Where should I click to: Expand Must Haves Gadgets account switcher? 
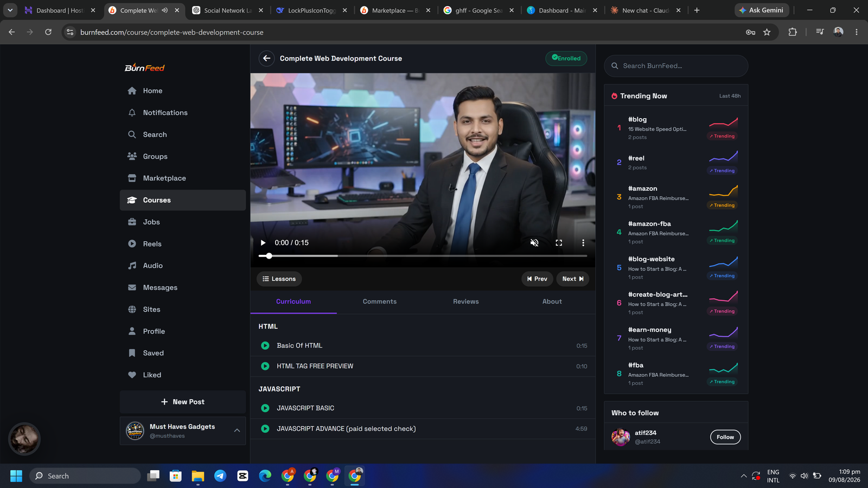pos(237,431)
